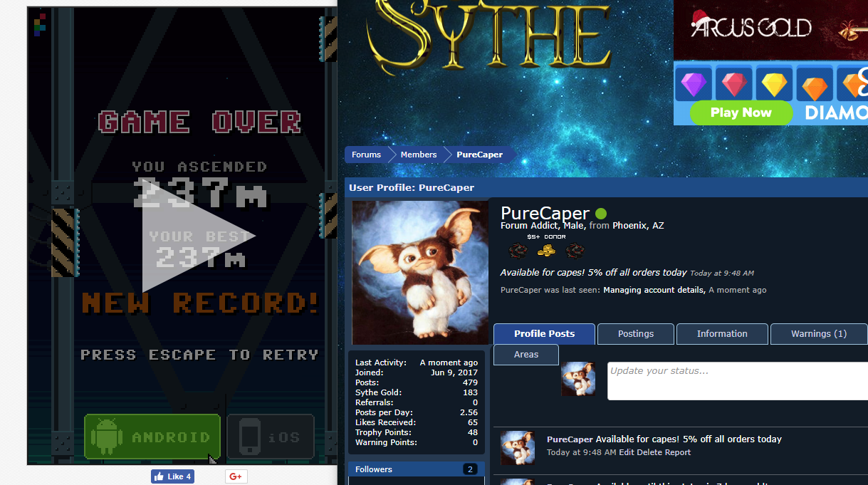Go to the Members breadcrumb
The height and width of the screenshot is (485, 868).
click(419, 155)
